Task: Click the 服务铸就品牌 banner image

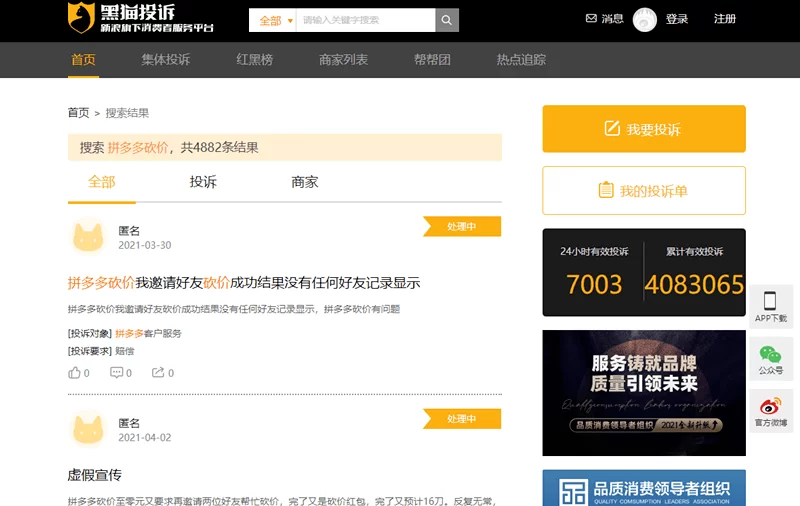Action: (643, 393)
